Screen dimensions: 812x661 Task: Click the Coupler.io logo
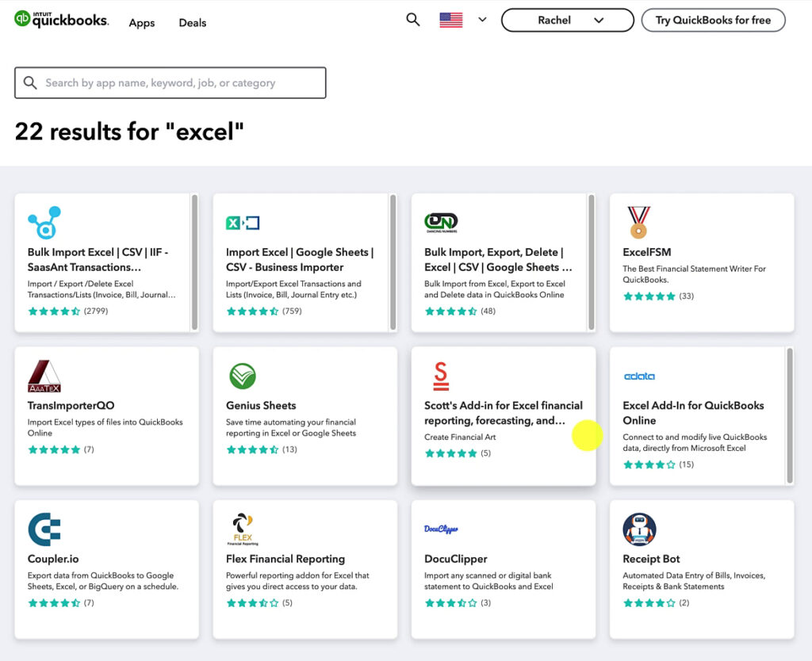44,528
